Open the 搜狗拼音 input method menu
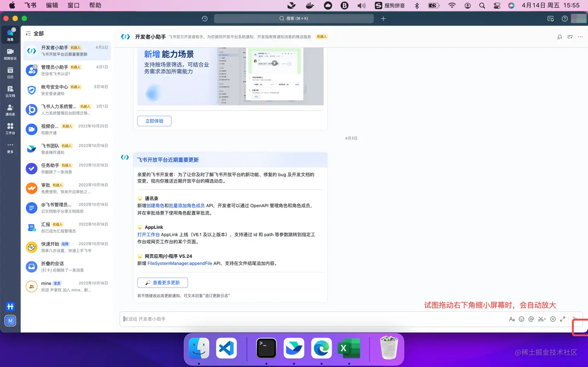 (390, 5)
